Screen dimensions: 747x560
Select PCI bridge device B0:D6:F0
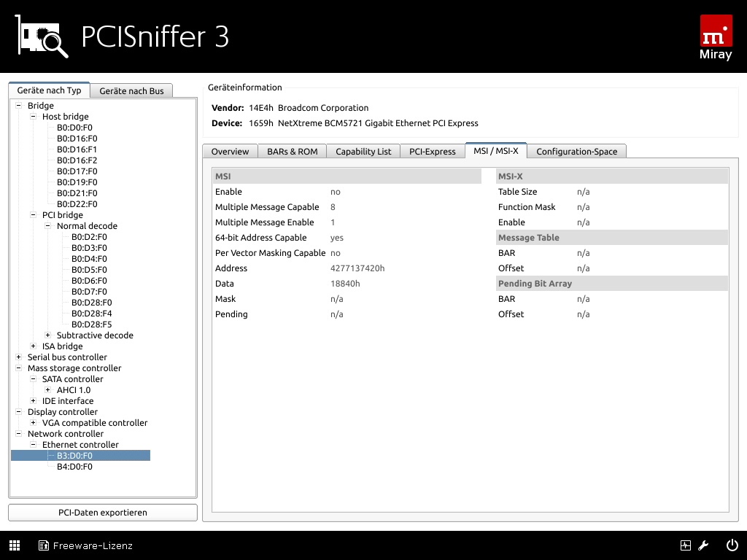pos(89,281)
